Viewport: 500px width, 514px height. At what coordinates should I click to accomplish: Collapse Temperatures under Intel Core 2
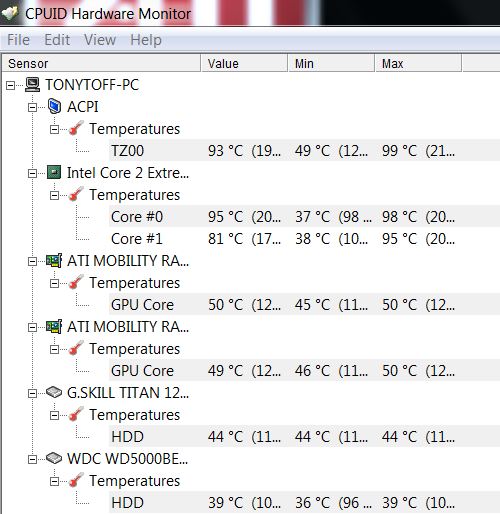point(54,195)
